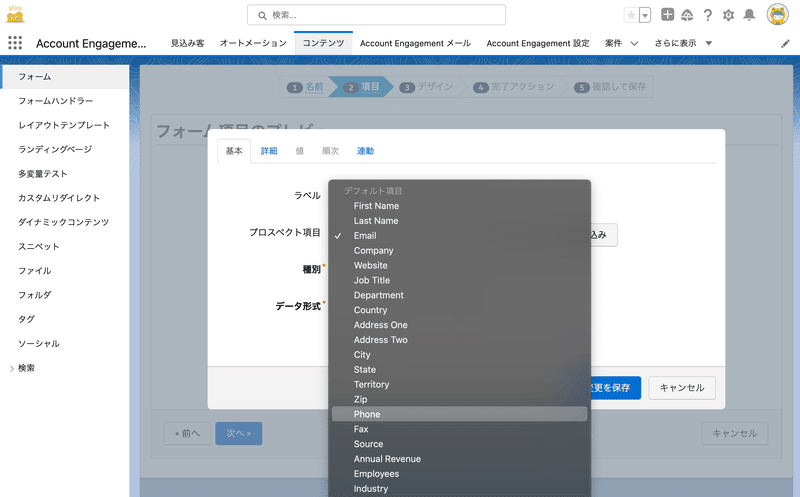The width and height of the screenshot is (800, 497).
Task: Choose First Name from the dropdown list
Action: point(459,206)
